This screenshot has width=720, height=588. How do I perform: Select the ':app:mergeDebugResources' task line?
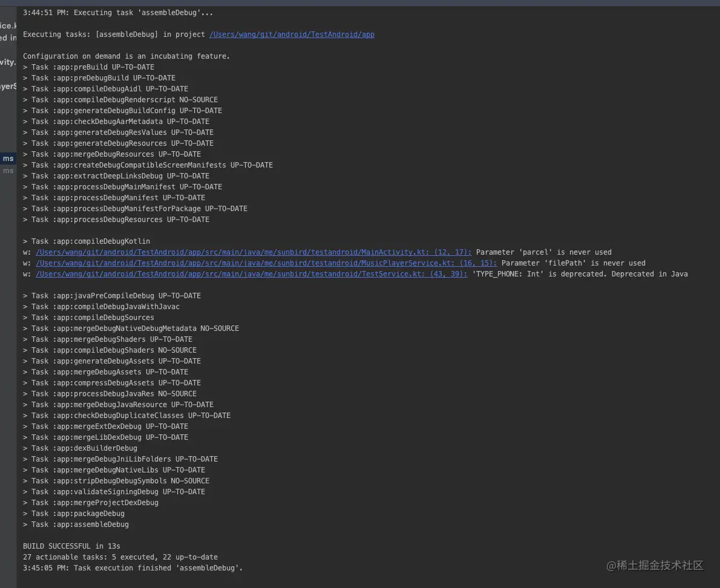(112, 154)
